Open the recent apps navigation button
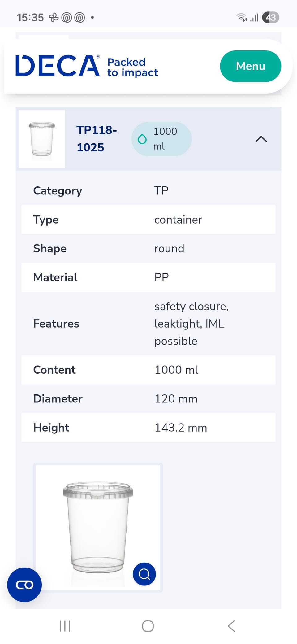Screen dimensions: 297x644 65,626
